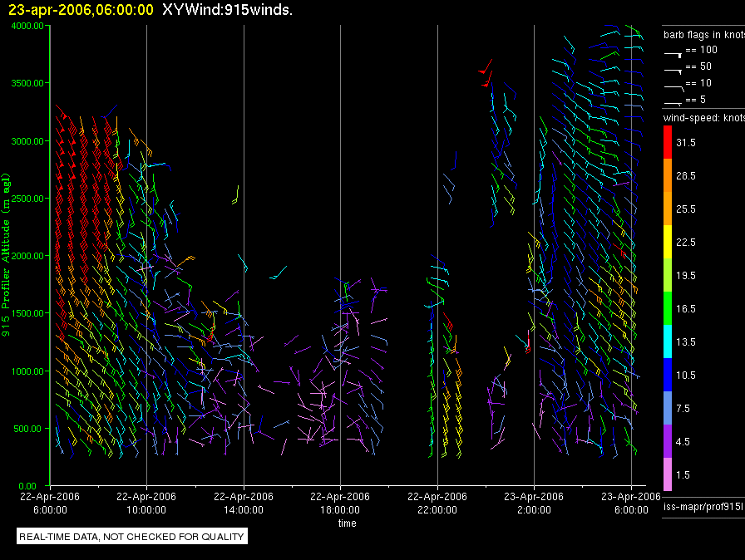745x560 pixels.
Task: Click the 10 knot barb flag symbol
Action: [674, 88]
